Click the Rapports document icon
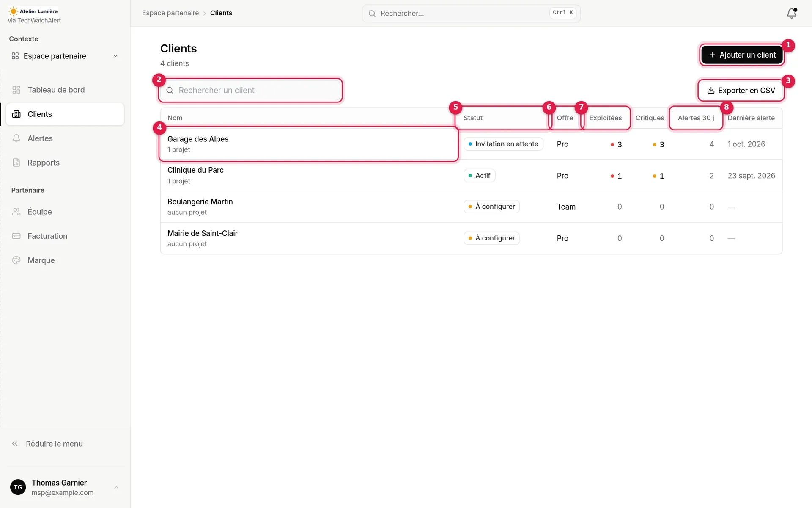Viewport: 812px width, 508px height. pyautogui.click(x=16, y=163)
